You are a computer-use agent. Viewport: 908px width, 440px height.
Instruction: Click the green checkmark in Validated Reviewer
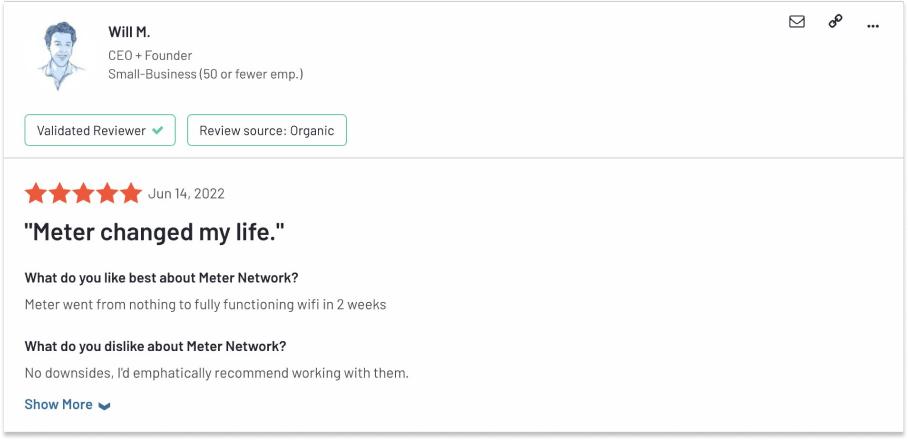[158, 131]
